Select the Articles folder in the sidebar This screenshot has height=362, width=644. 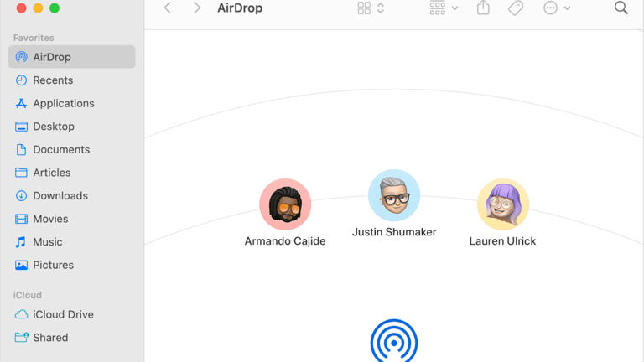(71, 173)
